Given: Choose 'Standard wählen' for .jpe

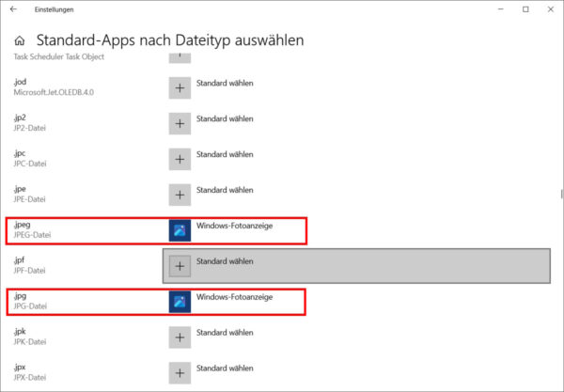Looking at the screenshot, I should tap(225, 190).
